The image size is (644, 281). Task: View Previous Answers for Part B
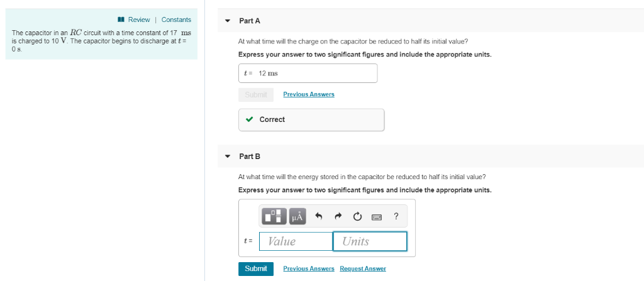click(x=309, y=268)
